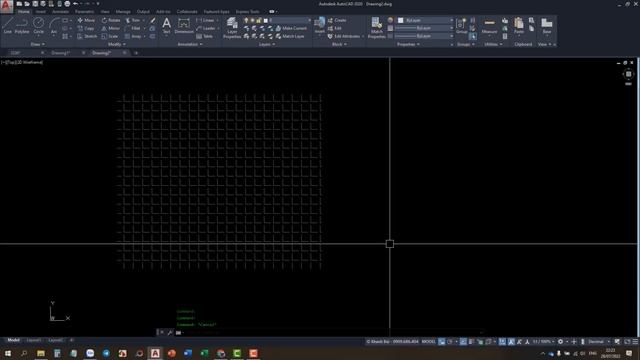This screenshot has height=360, width=640.
Task: Open the Annotate ribbon tab
Action: click(60, 11)
